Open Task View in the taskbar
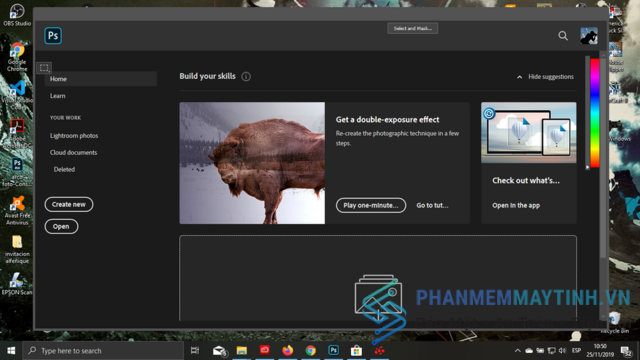Image resolution: width=640 pixels, height=360 pixels. point(195,351)
